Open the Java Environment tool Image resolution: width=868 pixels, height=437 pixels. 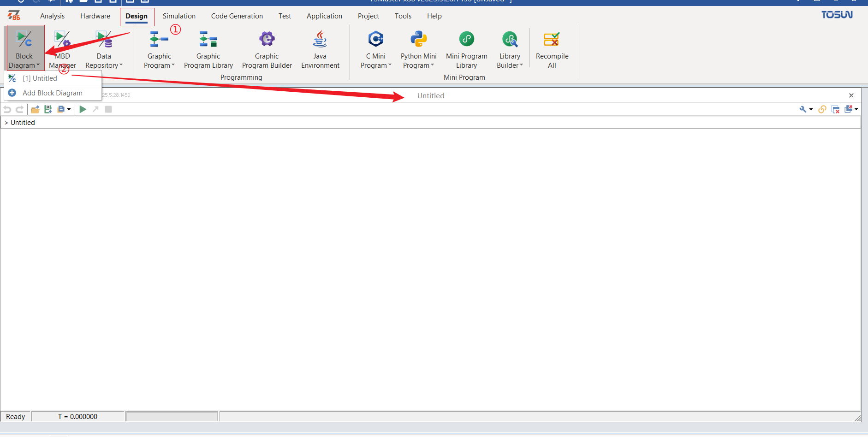pos(320,49)
